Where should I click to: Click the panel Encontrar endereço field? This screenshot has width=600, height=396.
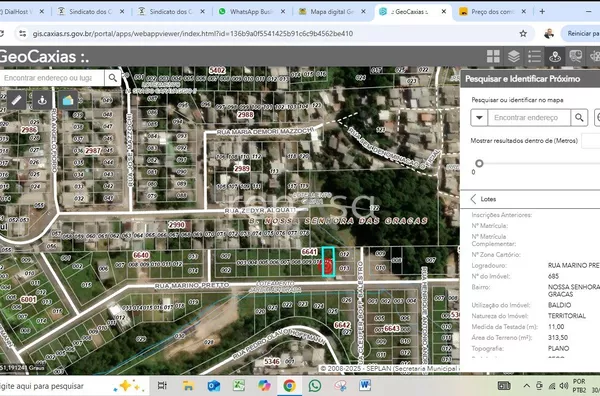(529, 117)
